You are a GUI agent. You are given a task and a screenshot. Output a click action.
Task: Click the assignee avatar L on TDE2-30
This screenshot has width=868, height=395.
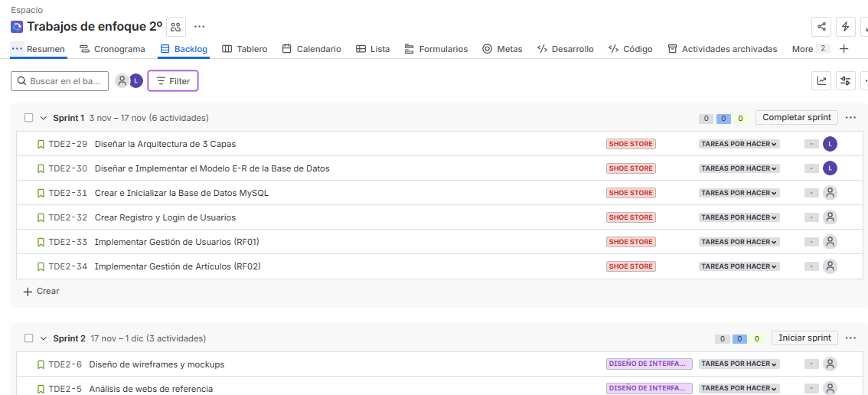pos(830,168)
